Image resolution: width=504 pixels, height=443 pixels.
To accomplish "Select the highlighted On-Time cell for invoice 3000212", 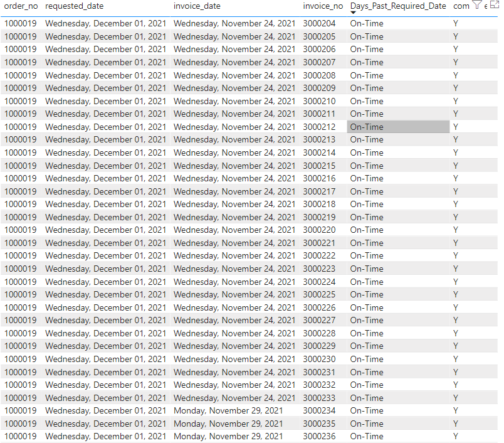I will (x=398, y=127).
